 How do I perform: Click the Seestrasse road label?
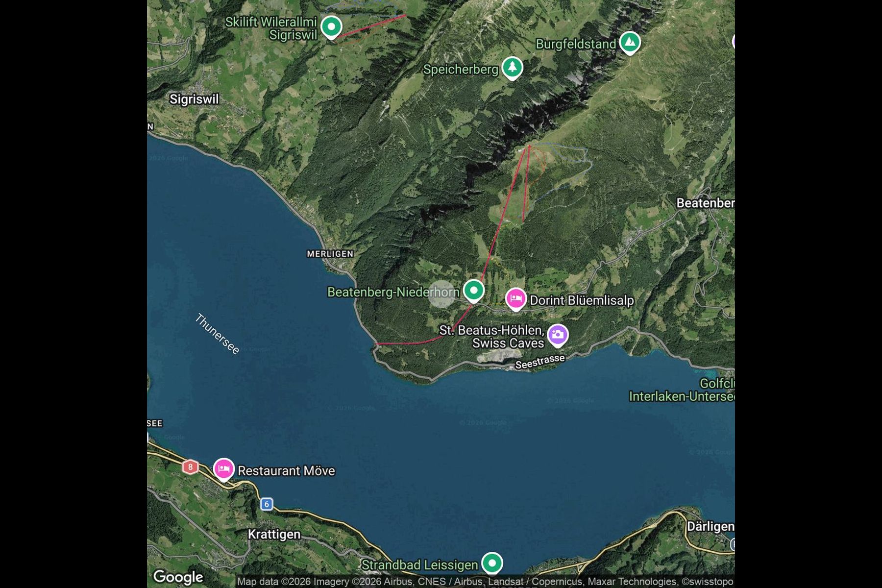pyautogui.click(x=540, y=362)
